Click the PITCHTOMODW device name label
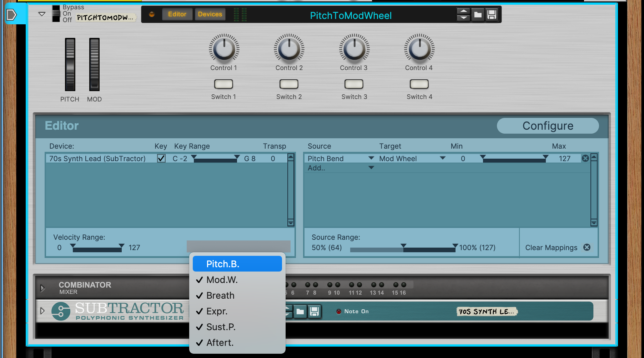644x358 pixels. (x=106, y=18)
